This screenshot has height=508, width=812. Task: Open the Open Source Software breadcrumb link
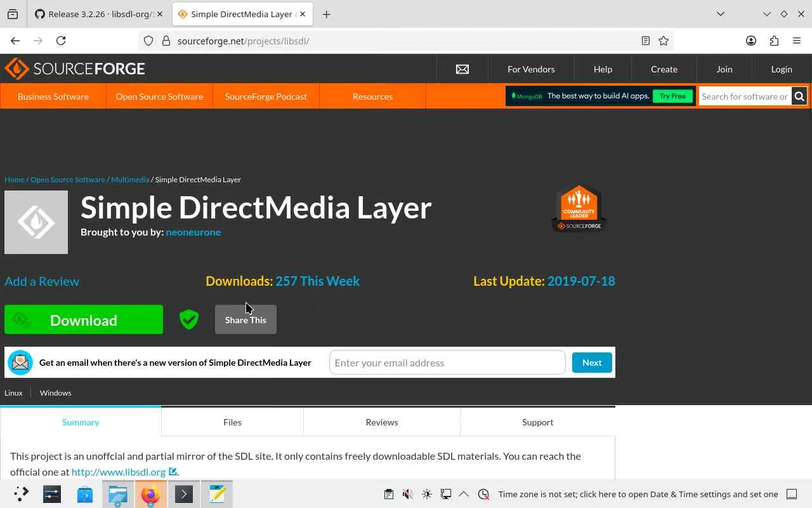68,180
